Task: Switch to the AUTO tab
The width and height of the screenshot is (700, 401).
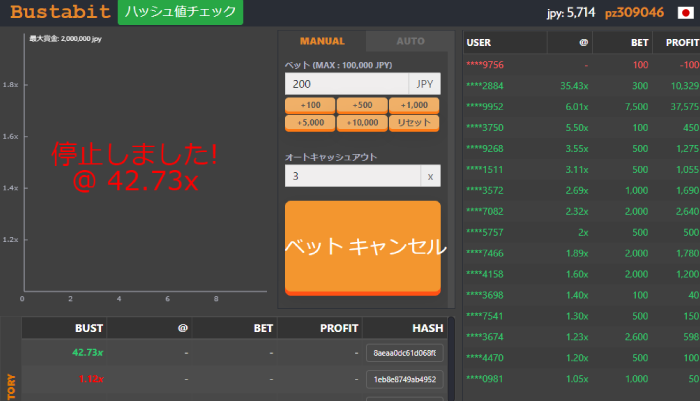Action: click(x=410, y=41)
